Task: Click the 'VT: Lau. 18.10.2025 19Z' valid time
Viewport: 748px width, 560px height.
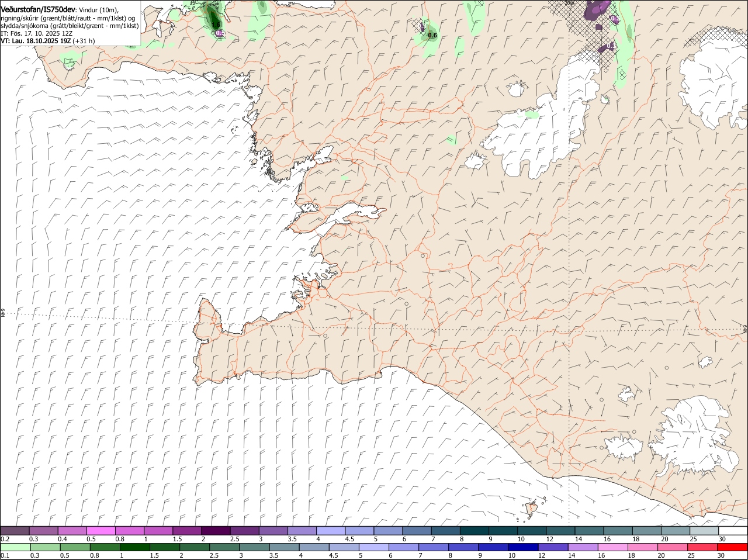Action: tap(36, 41)
